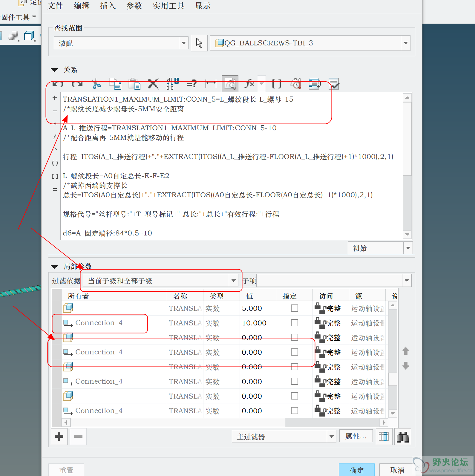Open the QG_BALLSCREWS-TBI_3 model dropdown

click(x=405, y=43)
